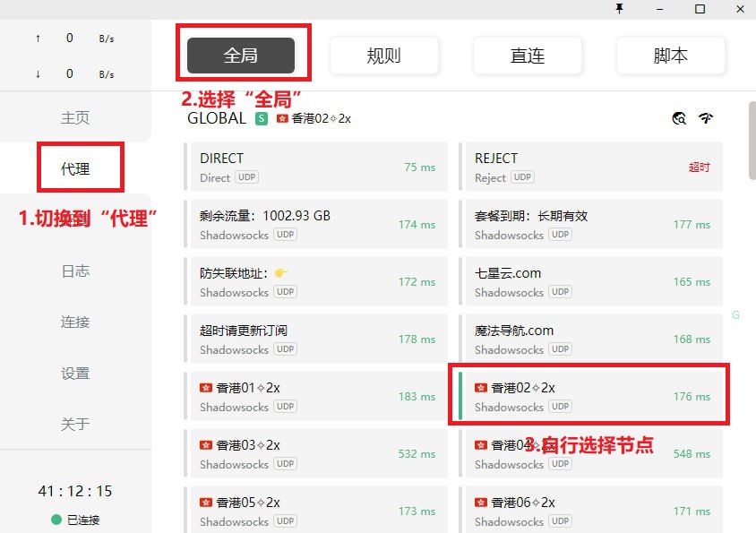This screenshot has width=756, height=533.
Task: Click the GLOBAL group title
Action: click(x=217, y=118)
